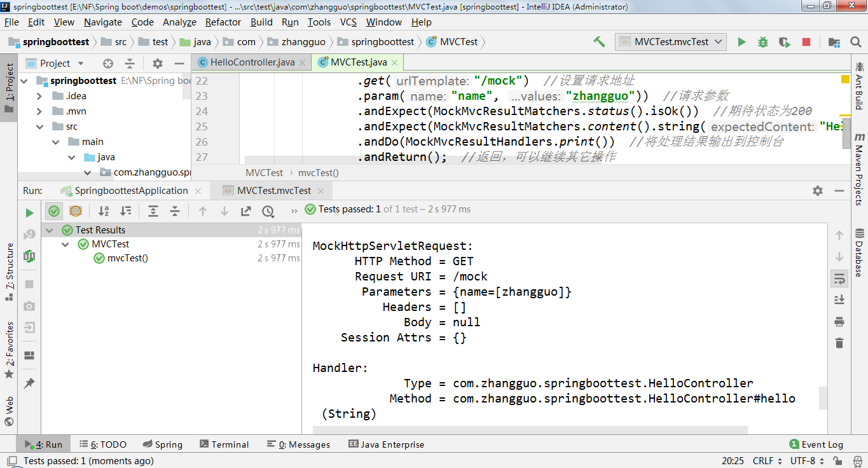The height and width of the screenshot is (468, 868).
Task: Collapse springboottest root tree node
Action: pyautogui.click(x=25, y=81)
